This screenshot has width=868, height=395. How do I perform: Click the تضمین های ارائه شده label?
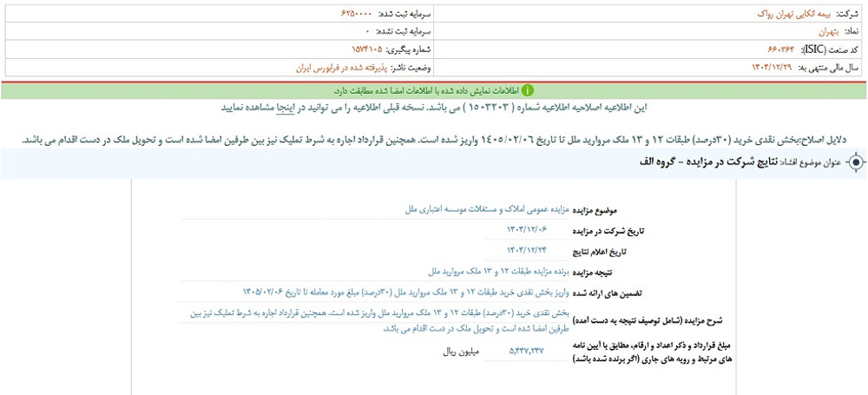609,293
